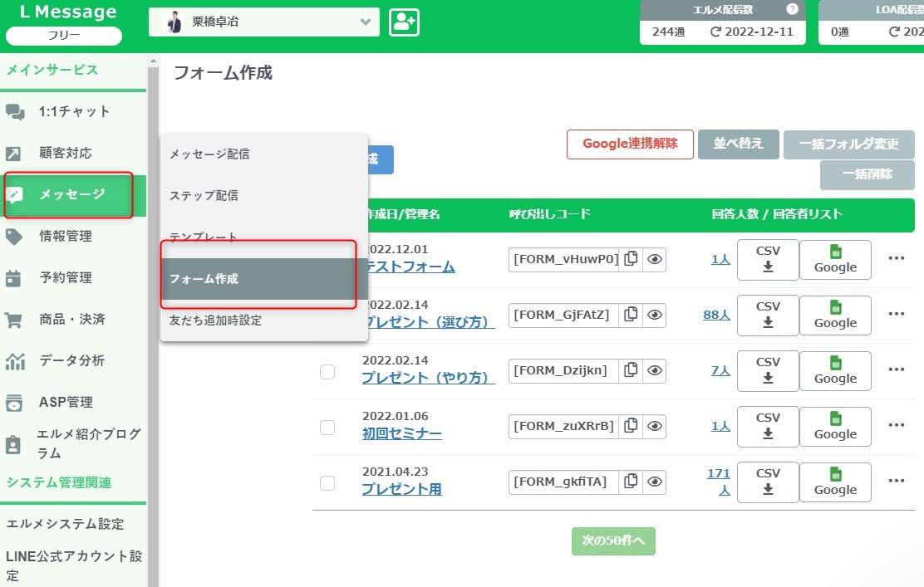
Task: Download CSV for テストフォーム
Action: [768, 259]
